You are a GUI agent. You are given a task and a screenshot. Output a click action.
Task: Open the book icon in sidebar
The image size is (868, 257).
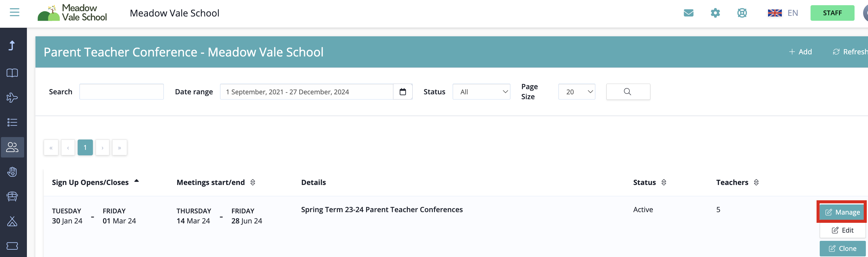13,73
